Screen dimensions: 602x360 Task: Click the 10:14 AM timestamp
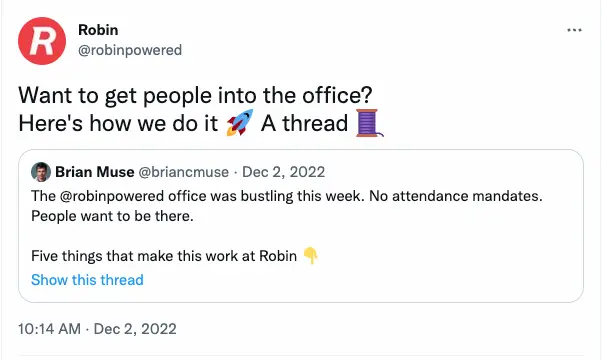tap(49, 329)
